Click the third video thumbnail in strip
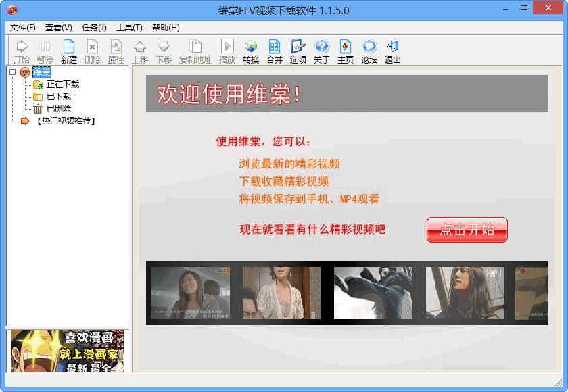The height and width of the screenshot is (392, 568). pyautogui.click(x=373, y=293)
